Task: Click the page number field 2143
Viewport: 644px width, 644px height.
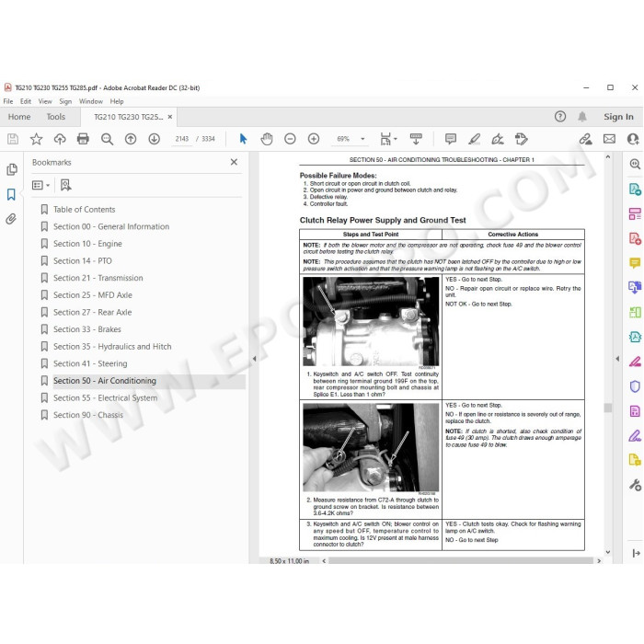Action: (x=181, y=139)
